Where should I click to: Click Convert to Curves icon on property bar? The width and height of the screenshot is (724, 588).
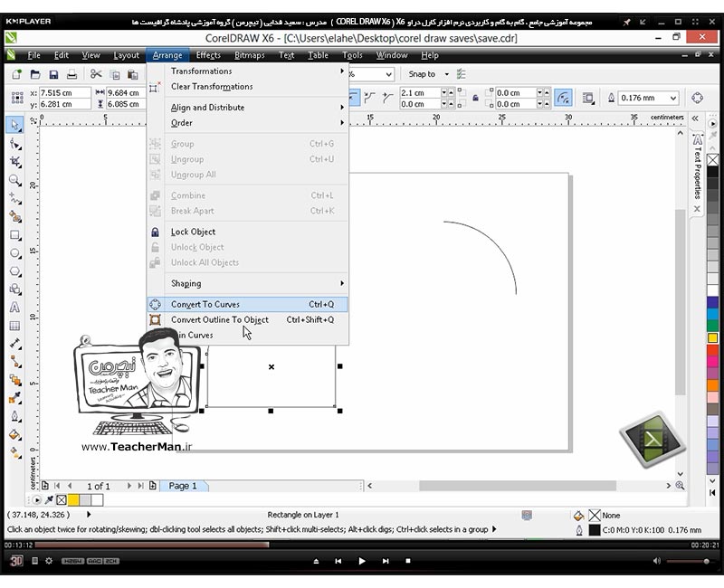697,98
